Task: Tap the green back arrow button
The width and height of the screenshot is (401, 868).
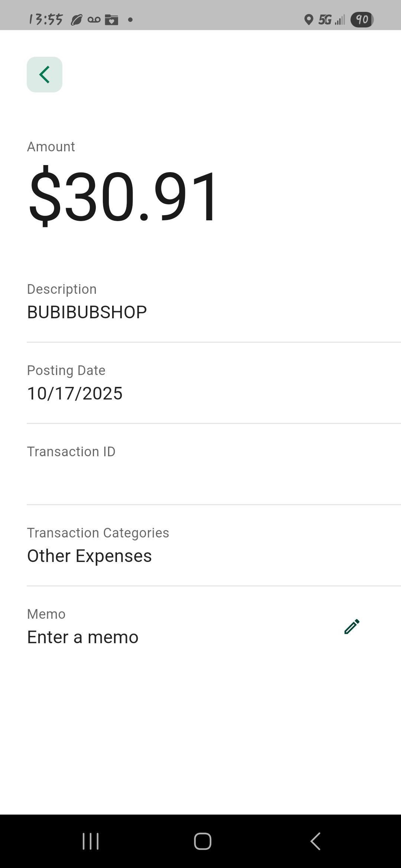Action: click(x=45, y=75)
